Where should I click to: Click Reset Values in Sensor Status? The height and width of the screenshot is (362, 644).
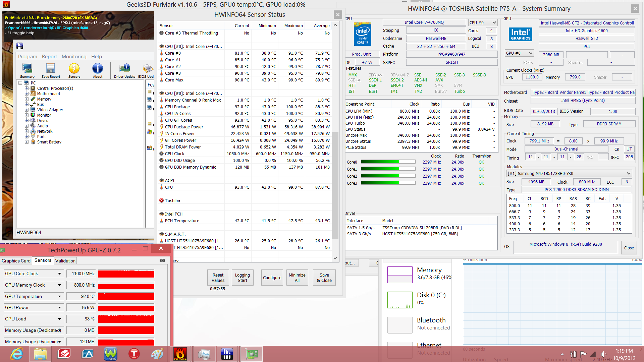[218, 278]
